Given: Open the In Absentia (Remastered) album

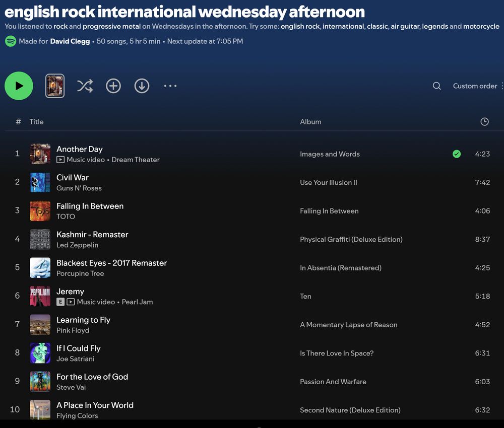Looking at the screenshot, I should 341,268.
